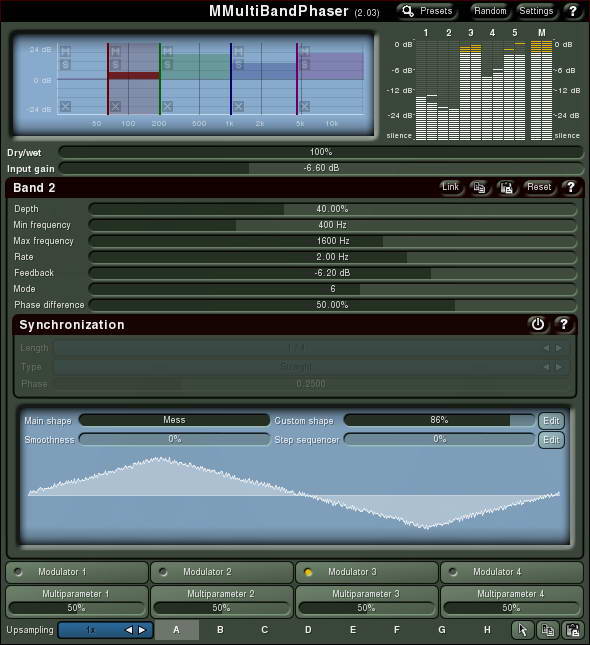Mute band 1 with its M icon

(65, 51)
